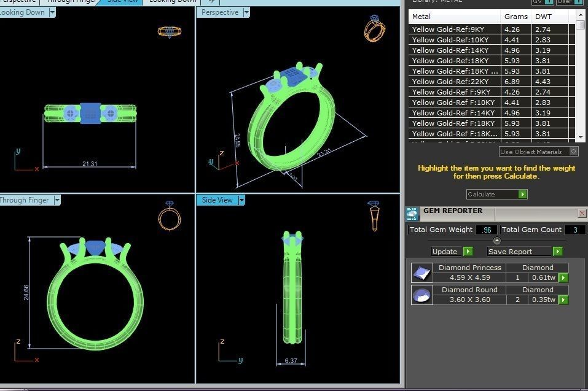
Task: Click the Perspective viewport label
Action: 220,12
